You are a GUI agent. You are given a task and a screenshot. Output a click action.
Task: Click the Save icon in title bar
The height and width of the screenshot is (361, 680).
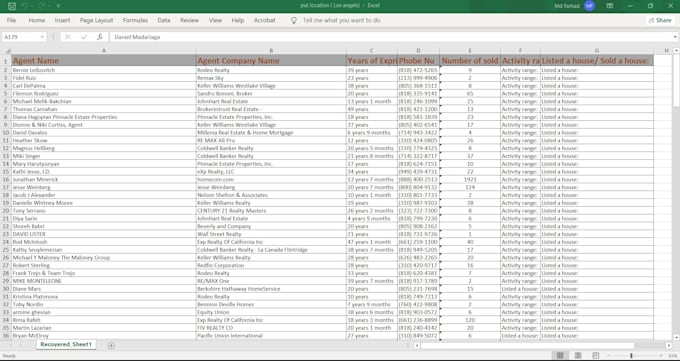coord(12,6)
